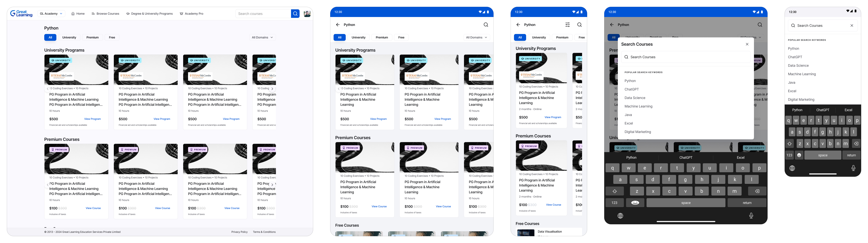868x243 pixels.
Task: Click the Search Courses input in the dialog
Action: [685, 57]
